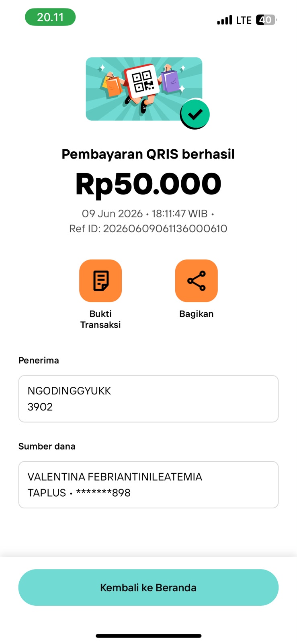Tap the QR code shopping illustration
The height and width of the screenshot is (644, 297).
(x=144, y=89)
